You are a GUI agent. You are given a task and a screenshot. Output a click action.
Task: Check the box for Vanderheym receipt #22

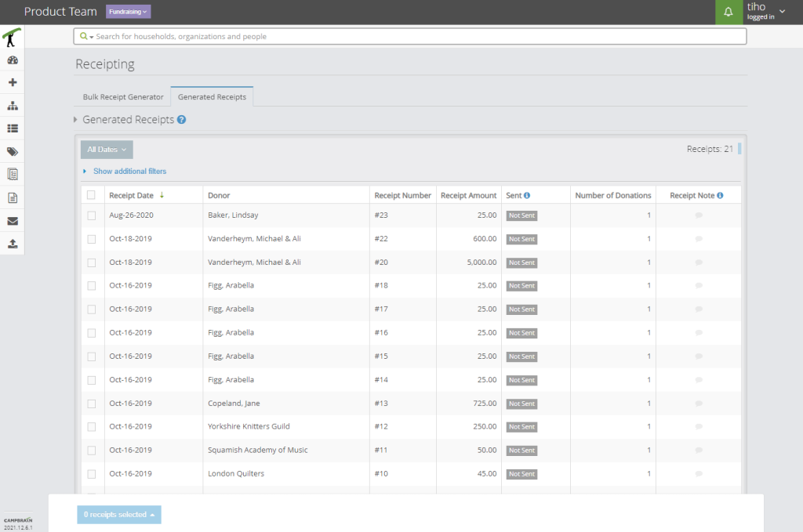tap(92, 240)
